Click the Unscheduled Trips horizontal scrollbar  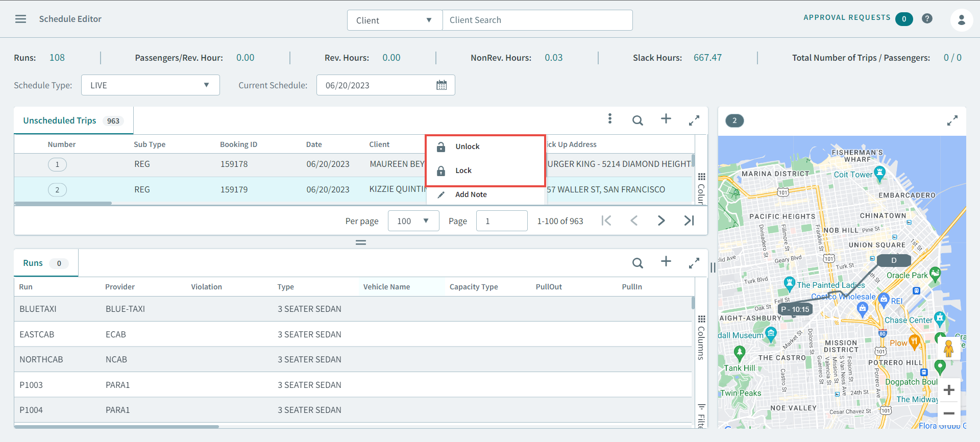tap(63, 203)
